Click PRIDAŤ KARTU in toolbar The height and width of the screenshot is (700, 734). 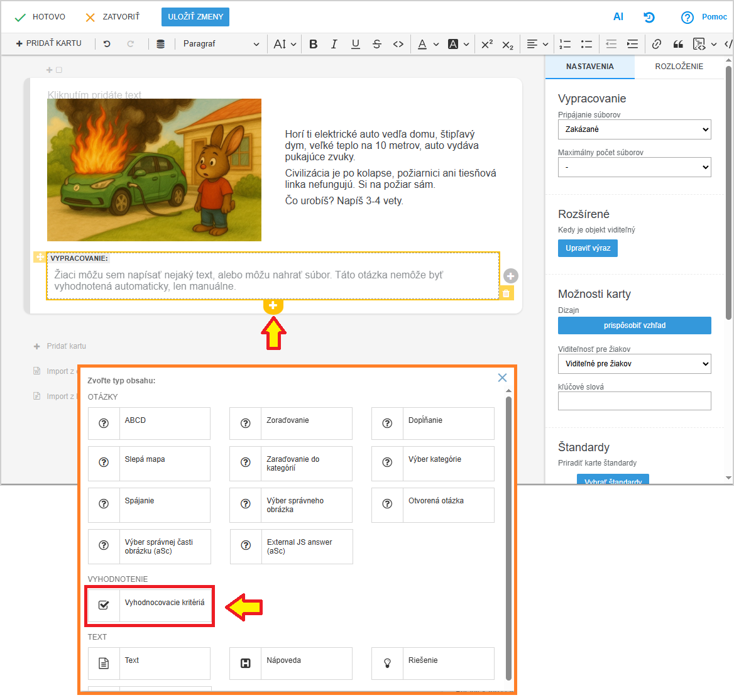coord(48,43)
